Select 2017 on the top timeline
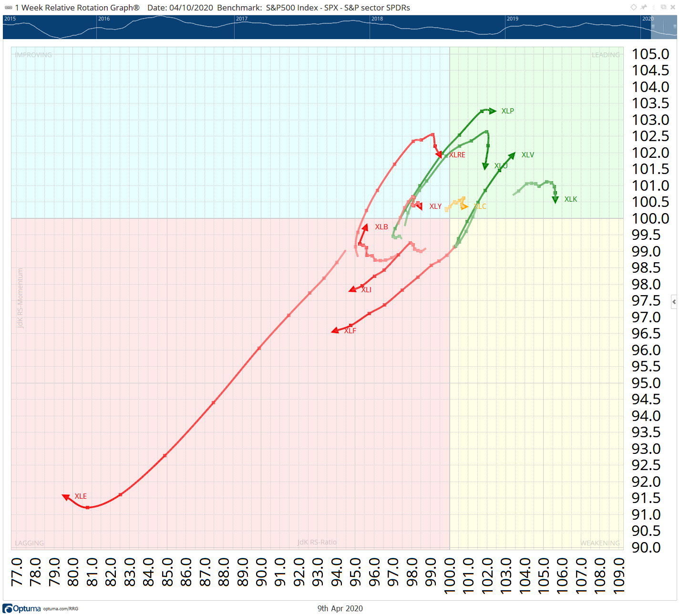This screenshot has height=616, width=680. (x=242, y=19)
